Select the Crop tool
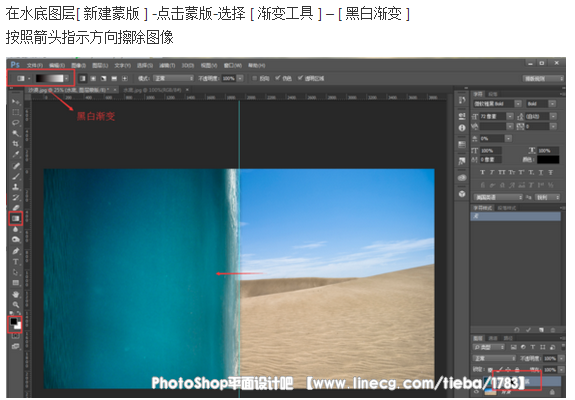Screen dimensions: 575x400 coord(15,144)
